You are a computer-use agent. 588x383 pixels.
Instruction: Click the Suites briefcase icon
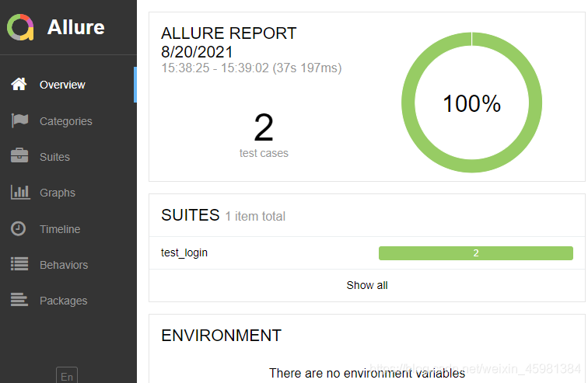click(x=19, y=155)
